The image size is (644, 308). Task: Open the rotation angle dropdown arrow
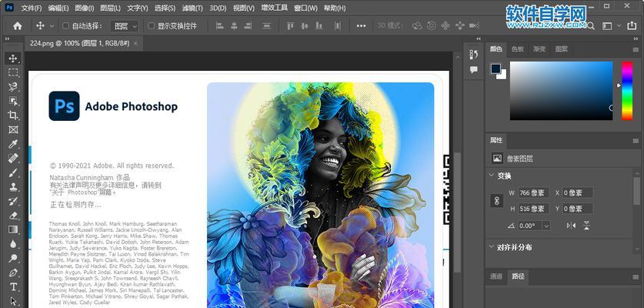546,226
